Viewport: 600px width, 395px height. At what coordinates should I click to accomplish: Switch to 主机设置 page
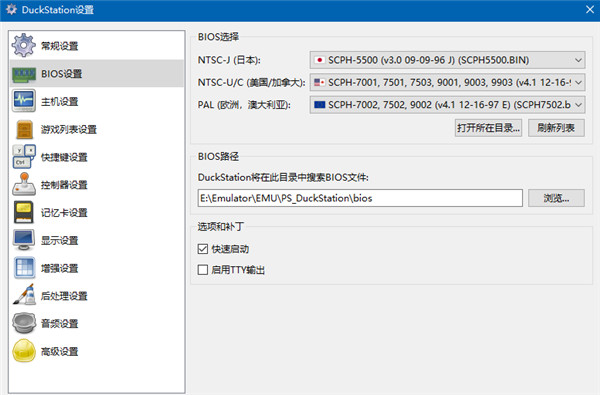96,101
